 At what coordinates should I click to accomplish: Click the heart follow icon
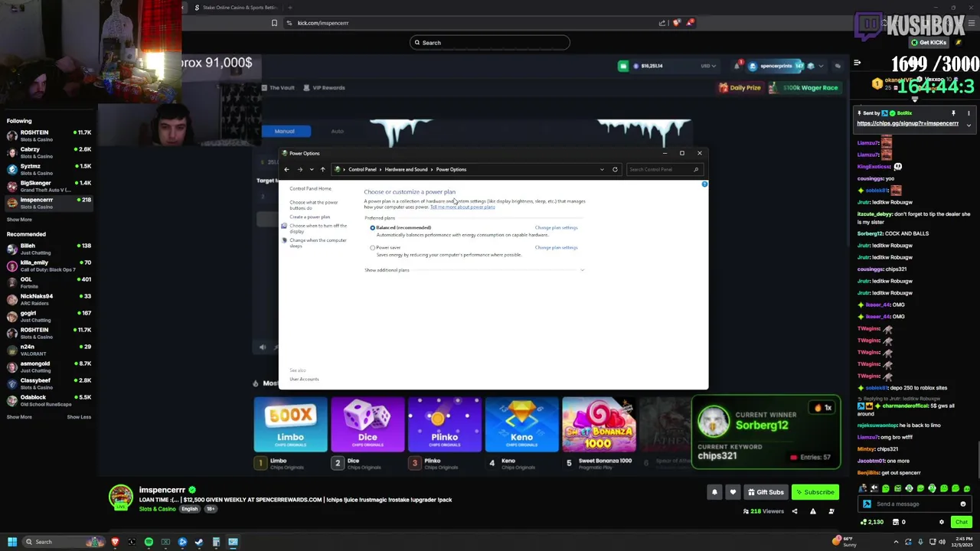733,492
